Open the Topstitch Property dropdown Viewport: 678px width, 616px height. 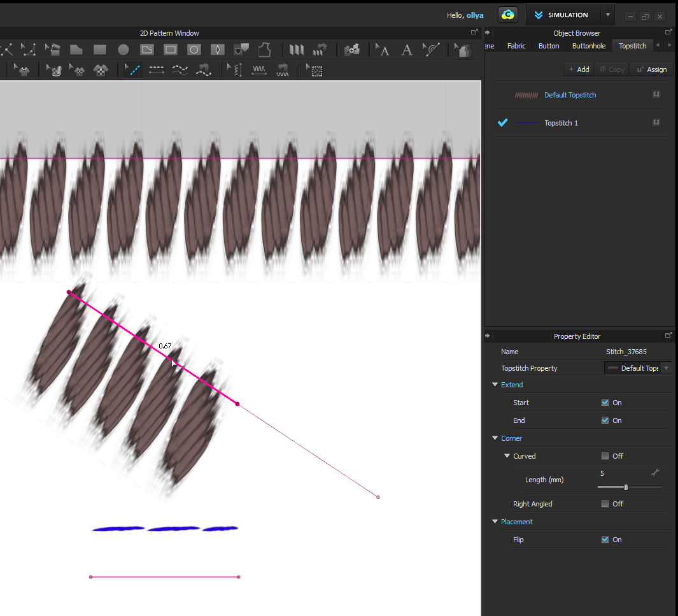click(x=666, y=368)
